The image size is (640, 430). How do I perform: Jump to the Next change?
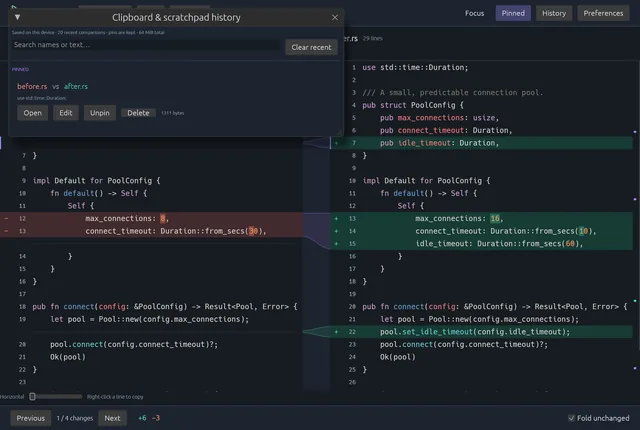[x=112, y=418]
